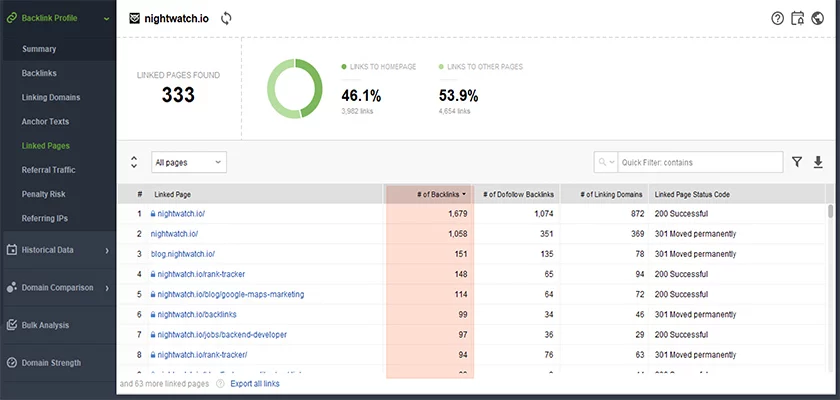The height and width of the screenshot is (400, 840).
Task: Click the search magnifier in Quick Filter
Action: (603, 162)
